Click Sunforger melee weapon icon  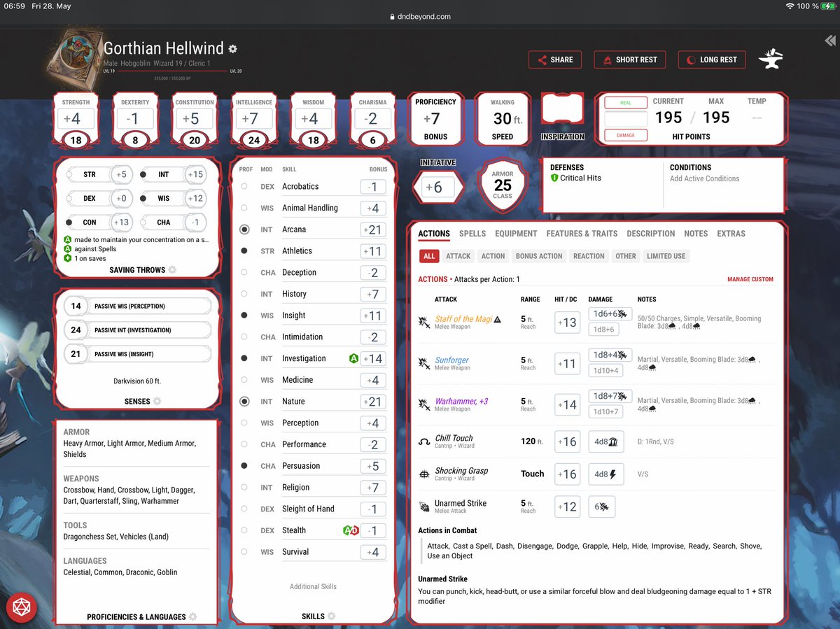tap(423, 364)
